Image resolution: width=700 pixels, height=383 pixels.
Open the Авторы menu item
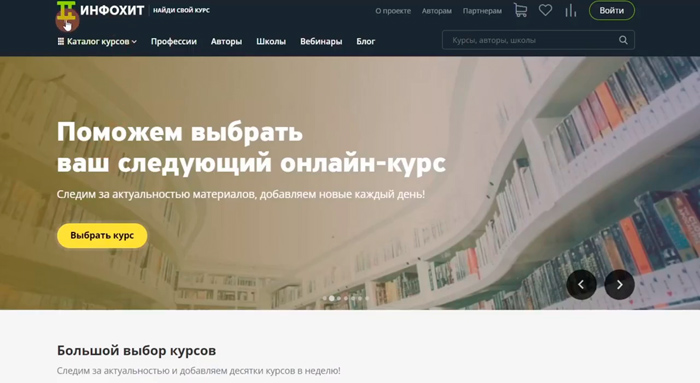point(226,42)
